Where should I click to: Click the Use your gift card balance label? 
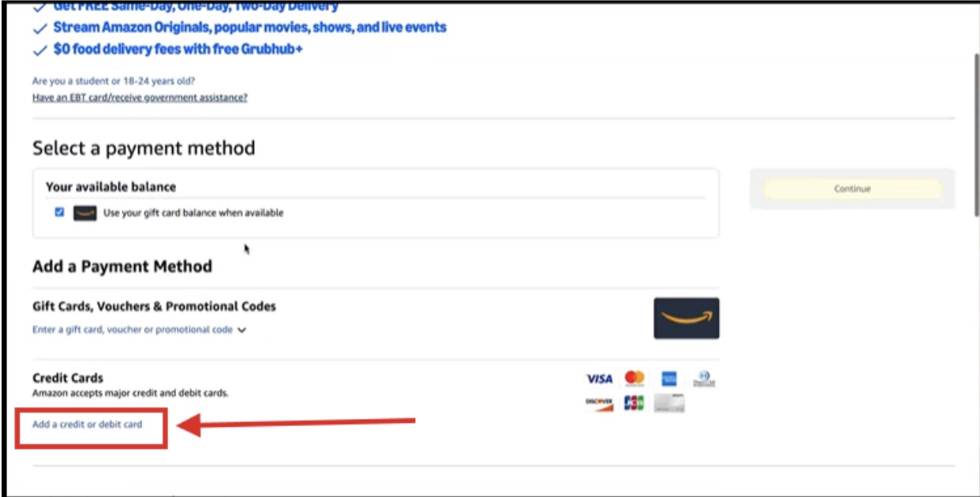click(x=193, y=213)
